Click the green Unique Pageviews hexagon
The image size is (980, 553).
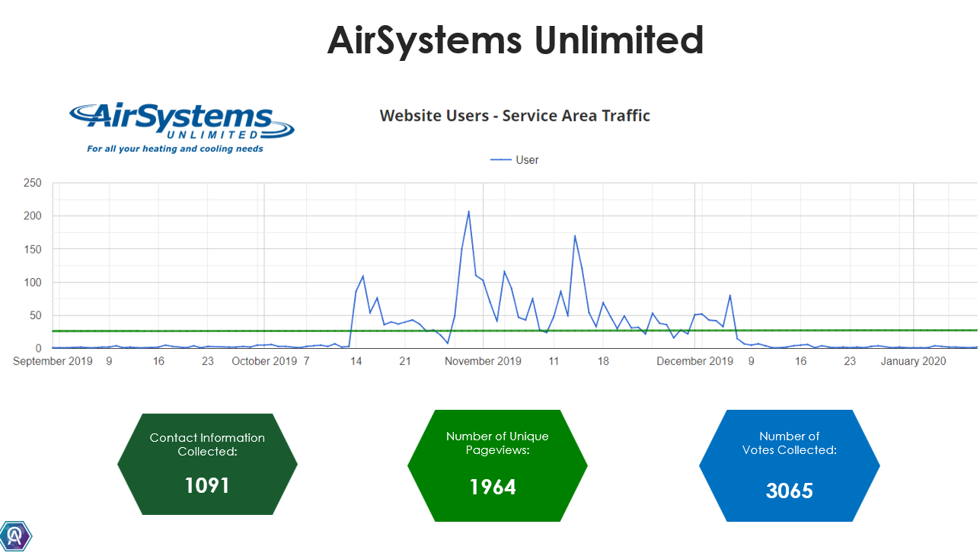coord(497,465)
